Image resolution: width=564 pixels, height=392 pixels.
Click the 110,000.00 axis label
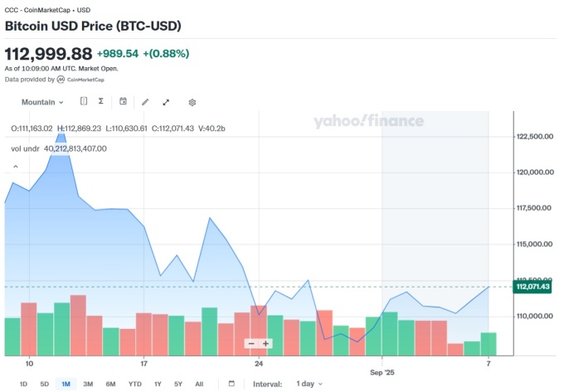535,317
